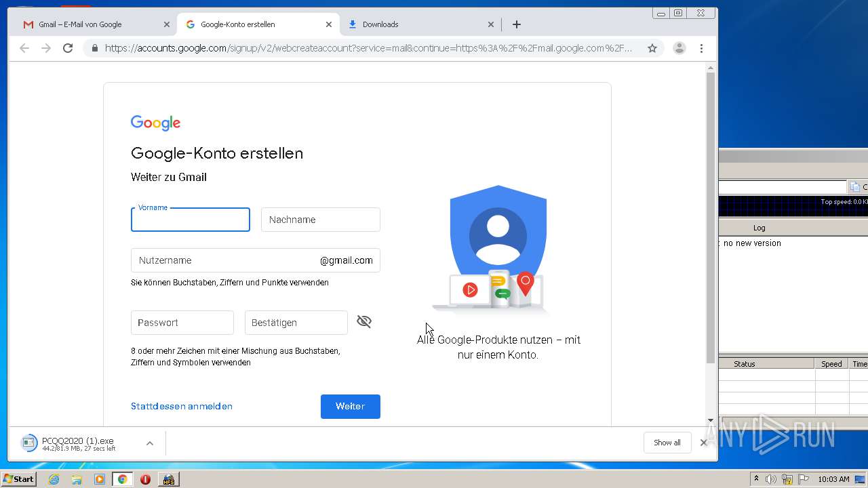Click the Nachname input field
The height and width of the screenshot is (488, 868).
tap(321, 220)
